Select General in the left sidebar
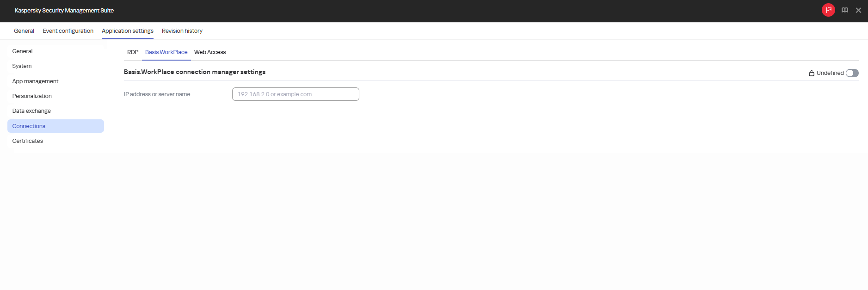 click(x=55, y=51)
